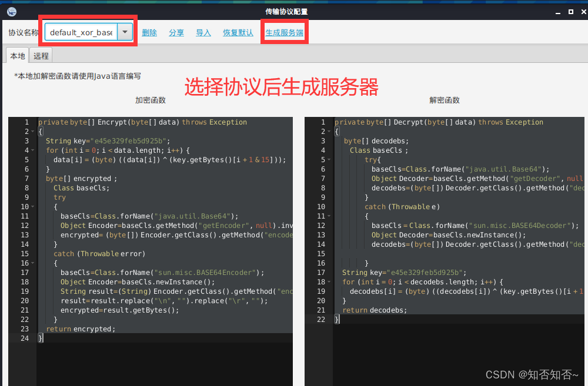Image resolution: width=588 pixels, height=386 pixels.
Task: Share the protocol using 分享
Action: coord(176,33)
